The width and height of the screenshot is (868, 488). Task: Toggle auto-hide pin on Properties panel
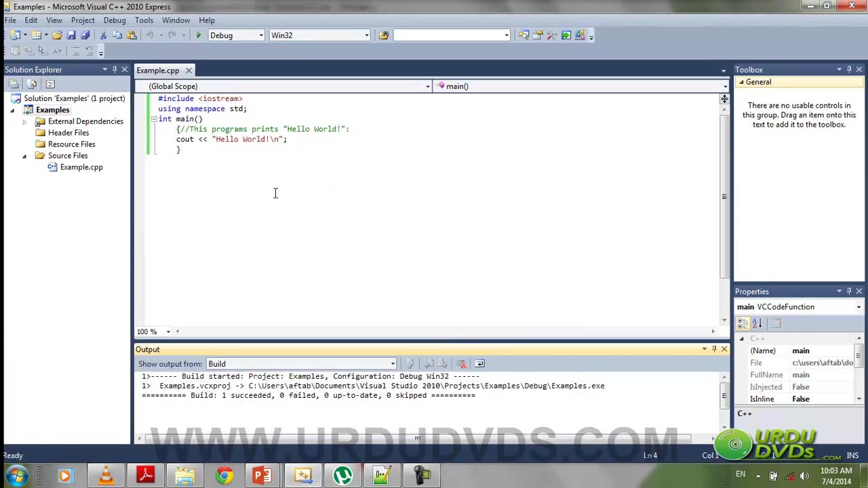[849, 291]
